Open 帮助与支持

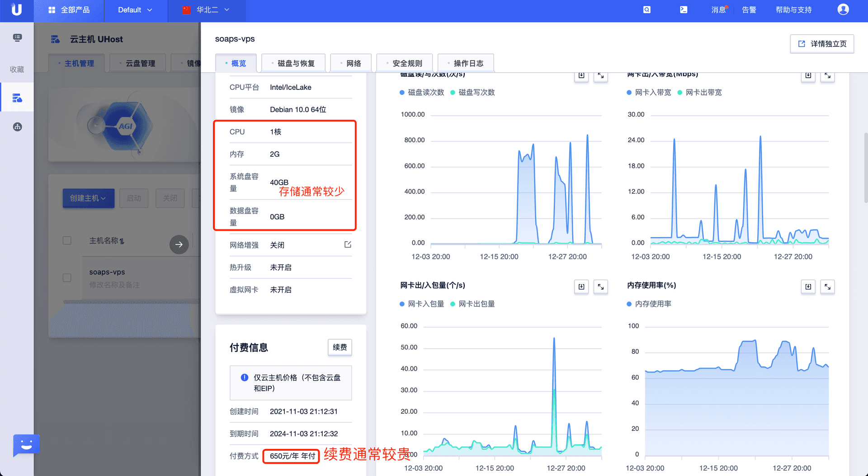pos(793,10)
